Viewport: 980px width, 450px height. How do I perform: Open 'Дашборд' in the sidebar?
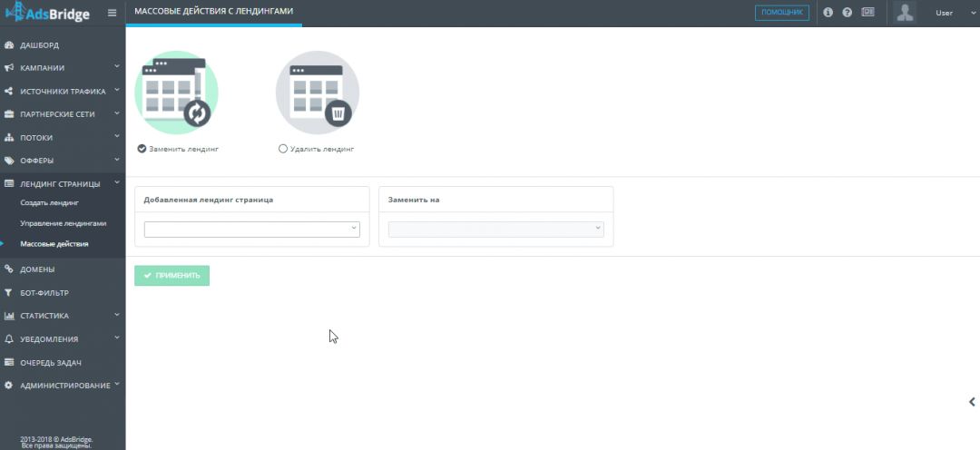39,44
